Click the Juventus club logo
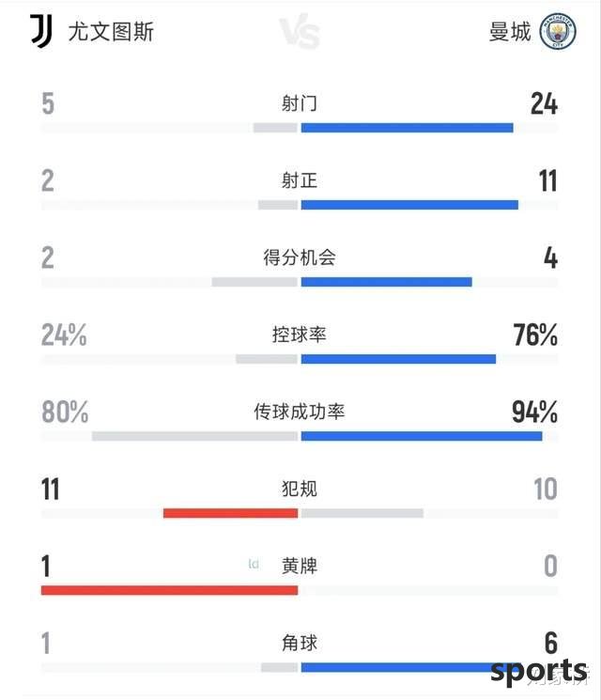This screenshot has width=601, height=700. click(41, 31)
